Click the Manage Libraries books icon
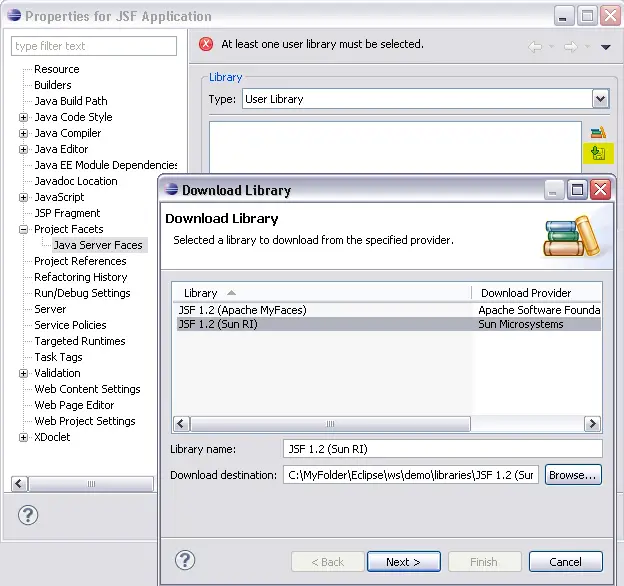This screenshot has height=586, width=624. coord(598,132)
